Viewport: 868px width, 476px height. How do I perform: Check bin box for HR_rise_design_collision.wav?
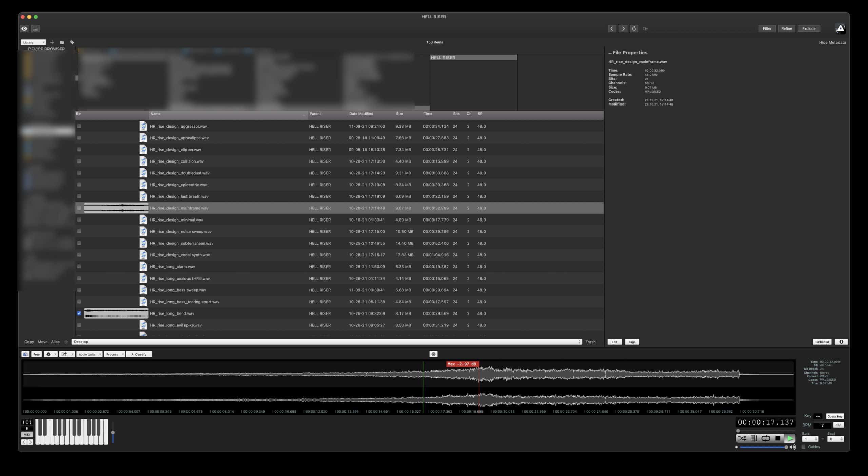(x=79, y=161)
